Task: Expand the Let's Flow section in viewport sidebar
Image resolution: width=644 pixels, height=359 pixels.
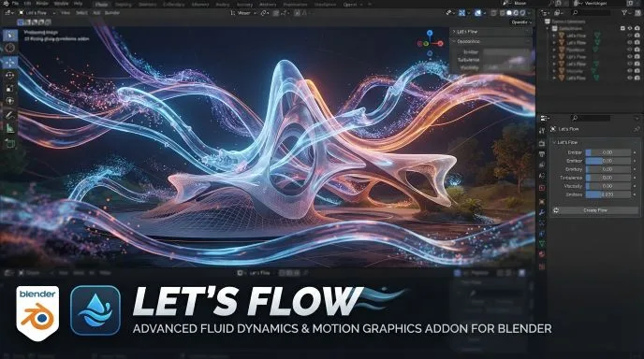Action: [454, 32]
